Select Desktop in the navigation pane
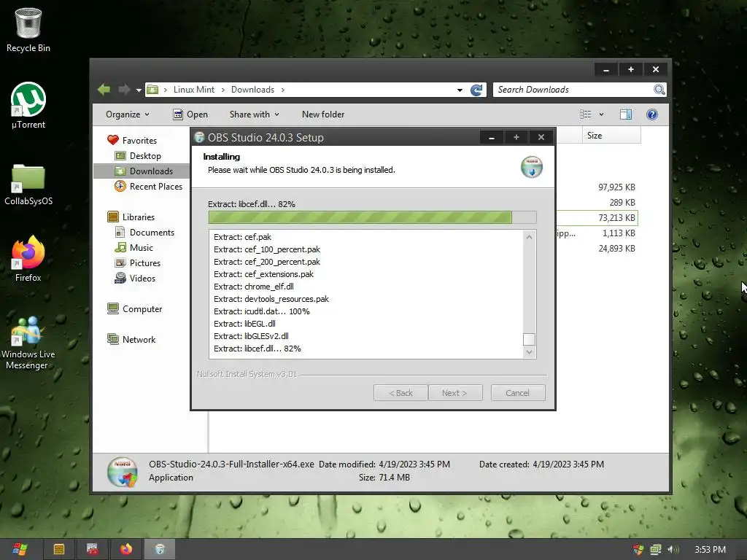The image size is (747, 560). coord(138,156)
